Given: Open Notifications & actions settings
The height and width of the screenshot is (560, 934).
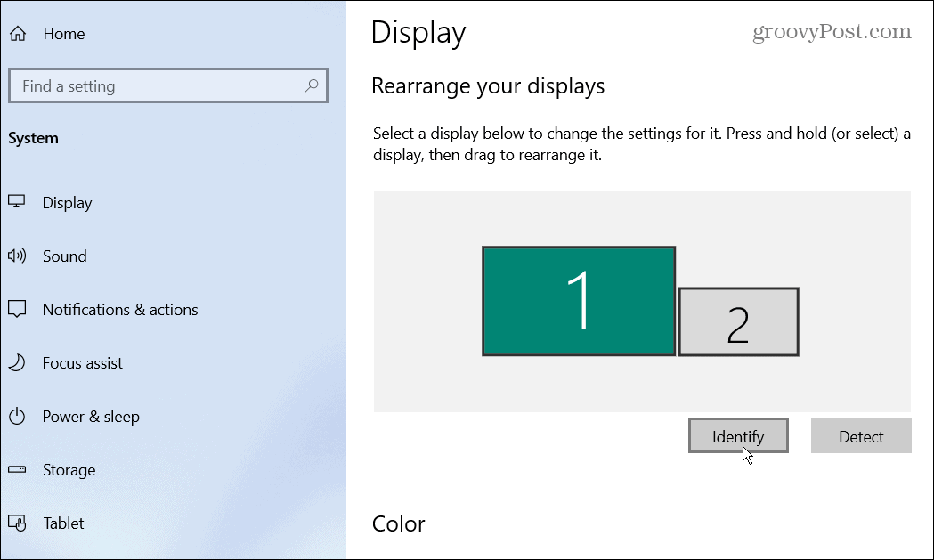Looking at the screenshot, I should tap(120, 309).
